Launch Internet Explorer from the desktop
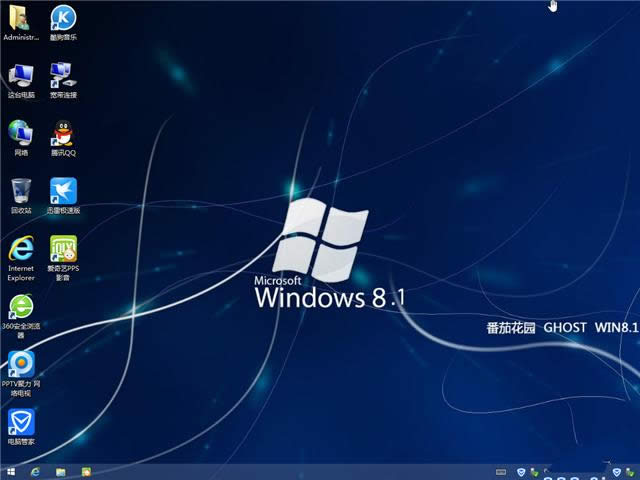 point(20,249)
